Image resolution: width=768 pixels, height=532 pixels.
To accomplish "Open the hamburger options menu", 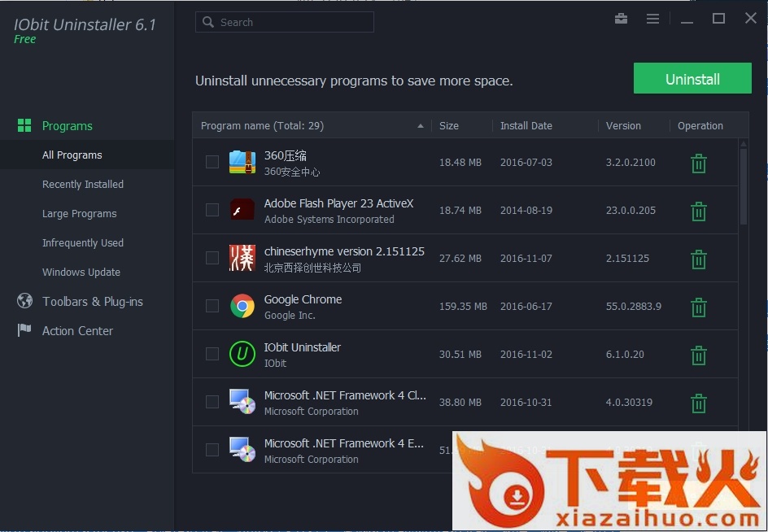I will pyautogui.click(x=652, y=19).
